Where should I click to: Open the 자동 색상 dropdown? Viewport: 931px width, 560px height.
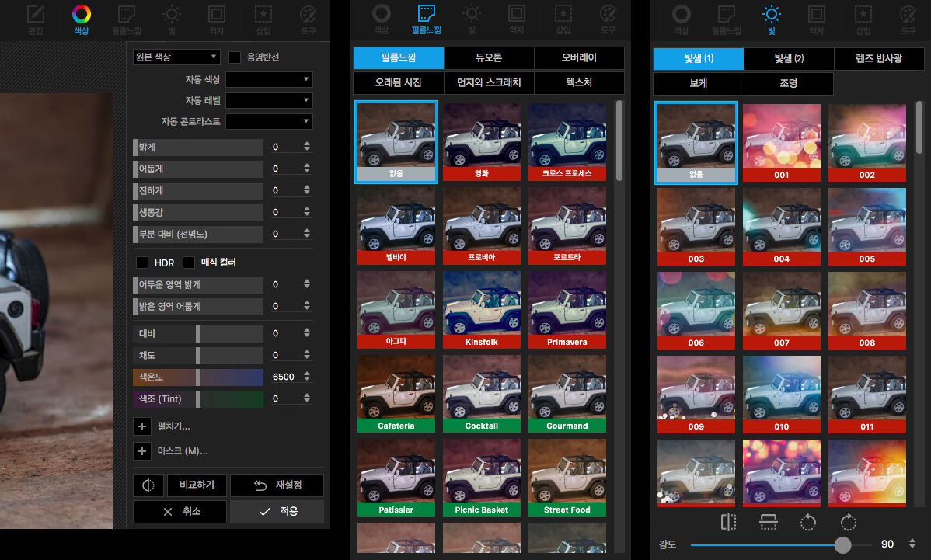coord(269,79)
